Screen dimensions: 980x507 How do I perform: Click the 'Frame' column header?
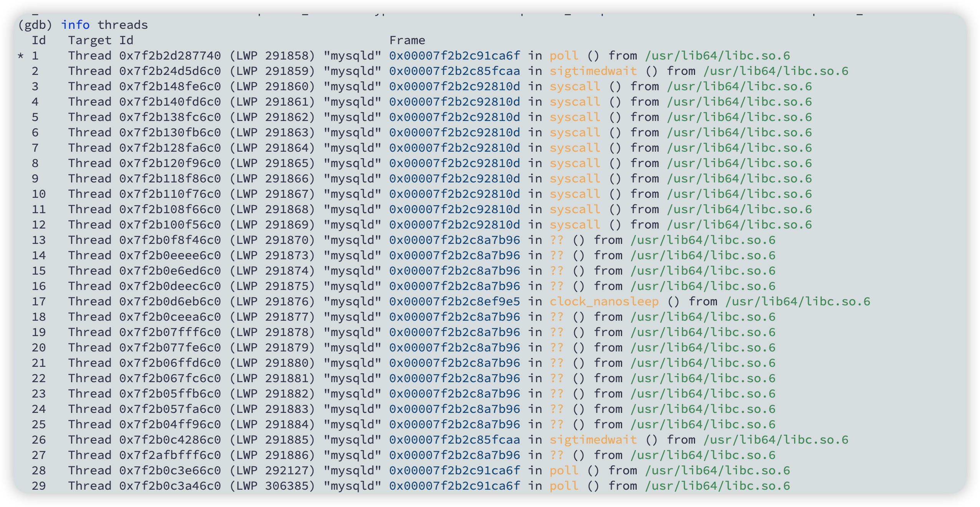407,40
